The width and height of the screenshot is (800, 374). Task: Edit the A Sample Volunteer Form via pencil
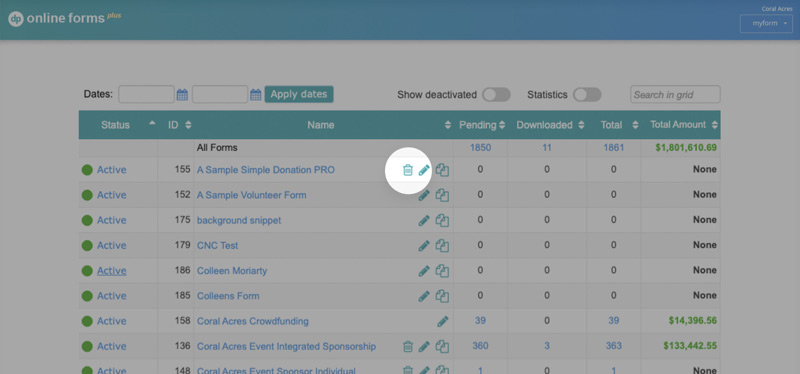[x=424, y=195]
